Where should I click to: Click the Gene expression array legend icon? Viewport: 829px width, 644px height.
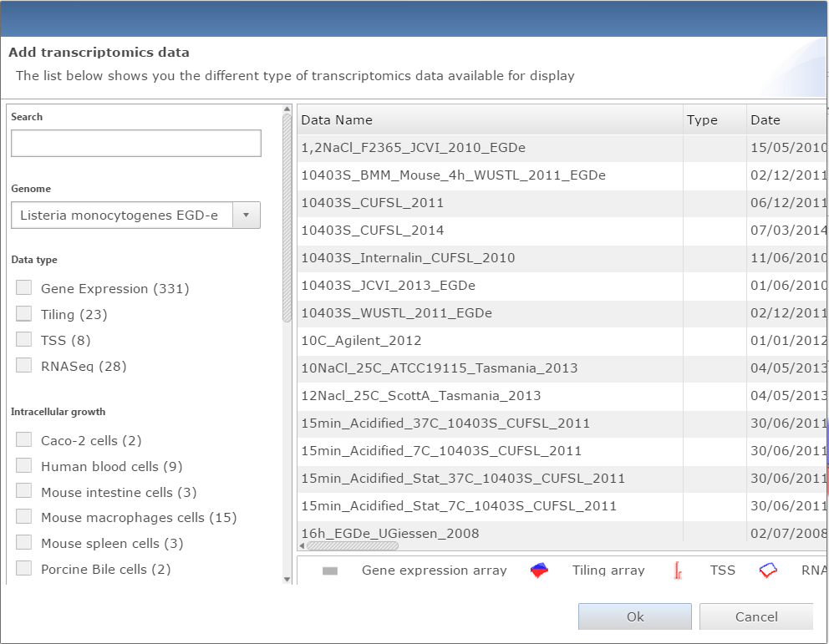pyautogui.click(x=330, y=570)
